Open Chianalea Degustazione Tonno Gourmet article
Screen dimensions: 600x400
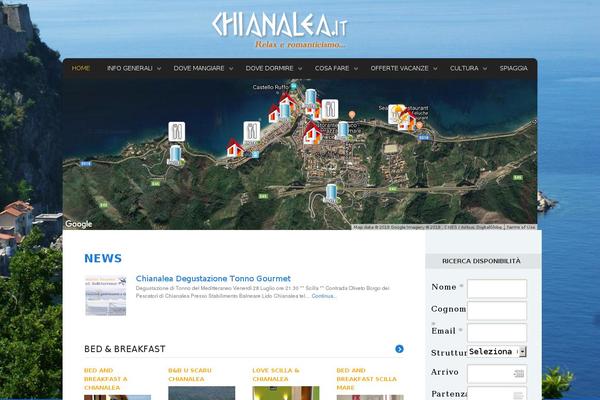pos(213,279)
